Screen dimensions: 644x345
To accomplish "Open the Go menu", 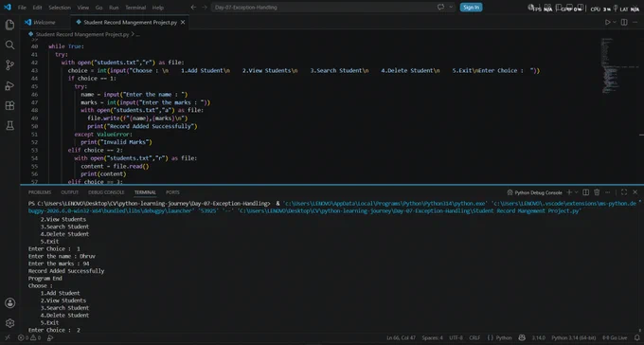I will 99,8.
